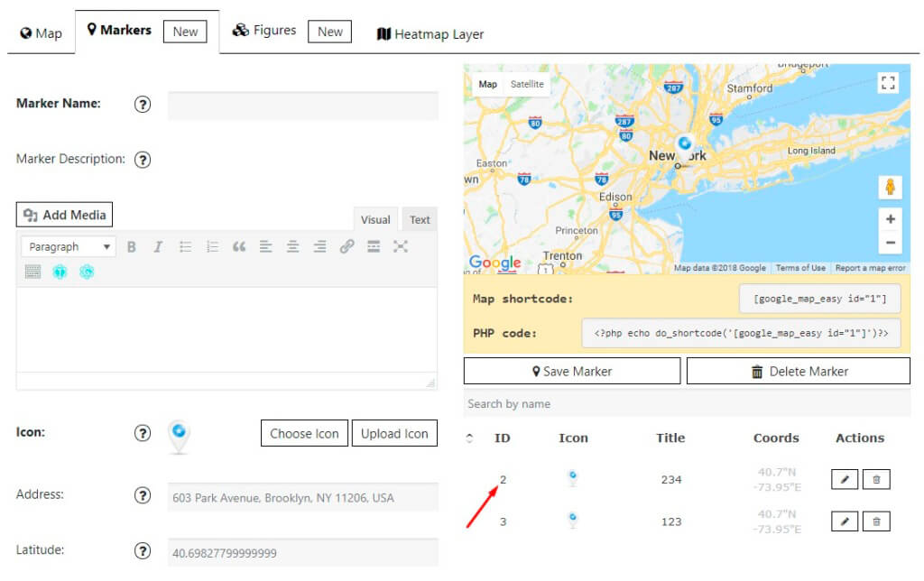Align description text to the right
Image resolution: width=924 pixels, height=581 pixels.
[x=320, y=247]
